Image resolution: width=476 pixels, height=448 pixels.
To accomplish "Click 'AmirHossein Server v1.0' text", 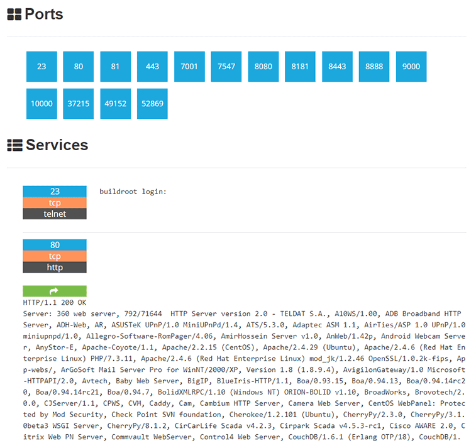I will tap(269, 336).
